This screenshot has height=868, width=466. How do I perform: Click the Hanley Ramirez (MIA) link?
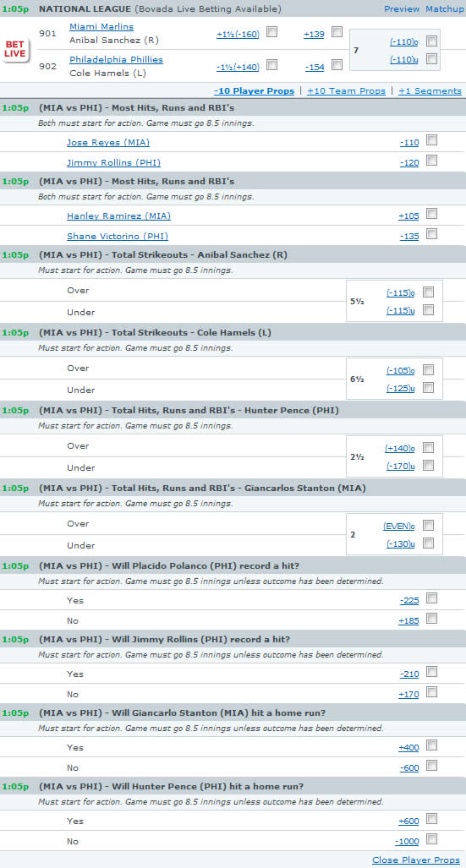click(x=118, y=216)
